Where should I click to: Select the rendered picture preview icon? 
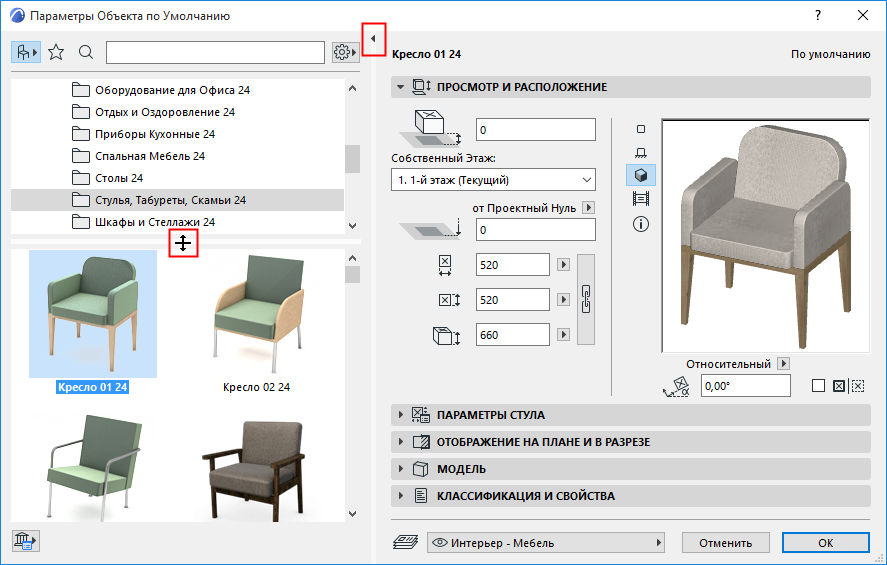pyautogui.click(x=640, y=199)
